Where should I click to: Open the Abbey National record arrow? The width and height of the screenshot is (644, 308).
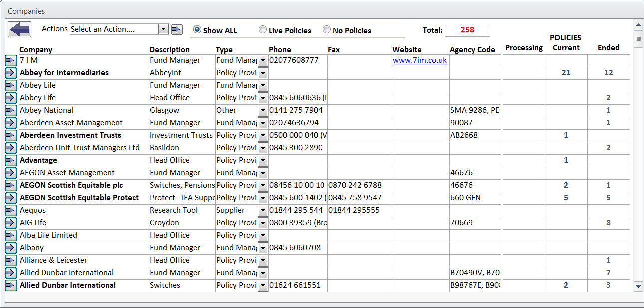(11, 110)
